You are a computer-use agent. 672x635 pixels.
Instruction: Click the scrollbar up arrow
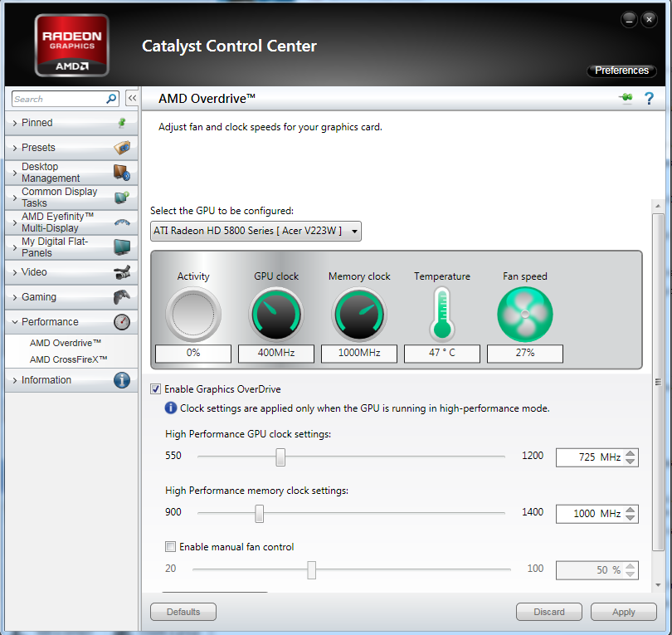pos(657,206)
